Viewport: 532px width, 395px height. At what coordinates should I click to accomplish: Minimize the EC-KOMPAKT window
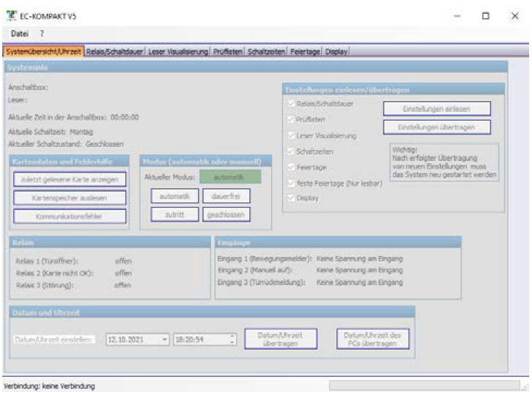tap(457, 15)
